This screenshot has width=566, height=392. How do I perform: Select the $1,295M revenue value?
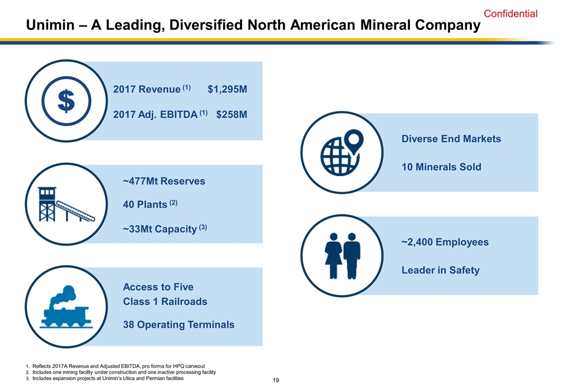click(227, 89)
